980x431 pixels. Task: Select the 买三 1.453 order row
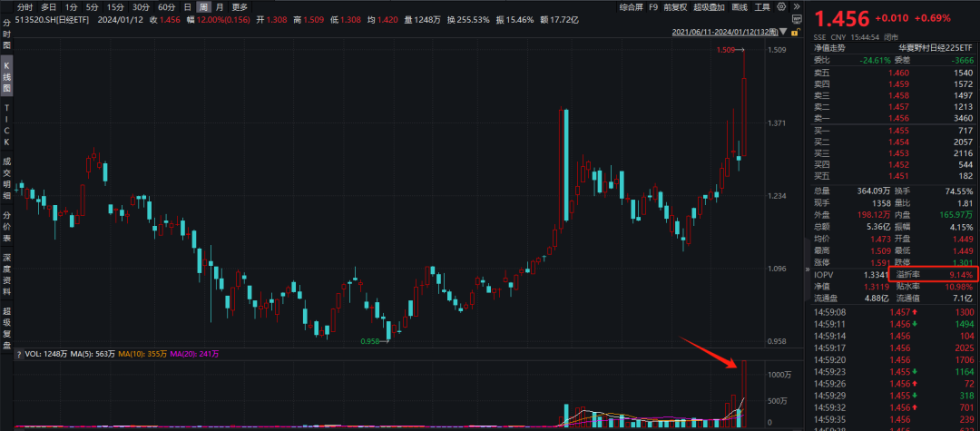[894, 153]
